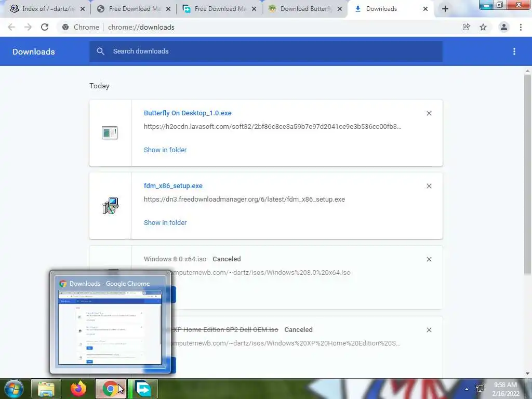Open the Downloads page more-actions menu

coord(514,51)
